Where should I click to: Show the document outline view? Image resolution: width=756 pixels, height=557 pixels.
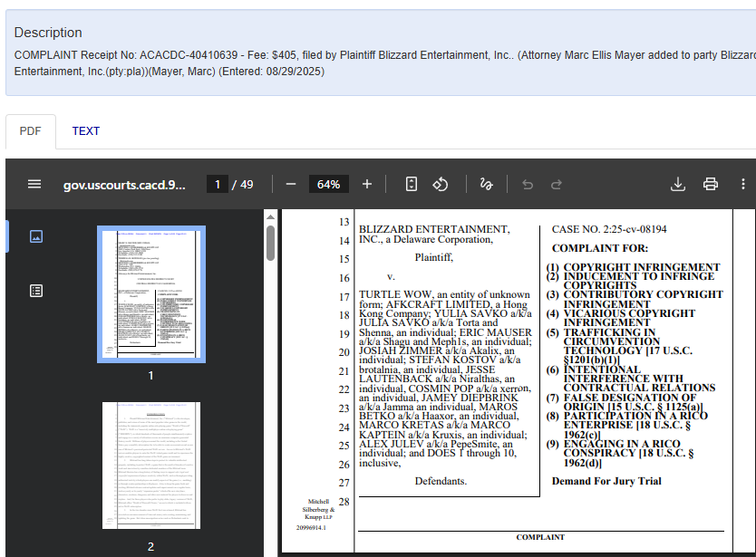pyautogui.click(x=36, y=291)
